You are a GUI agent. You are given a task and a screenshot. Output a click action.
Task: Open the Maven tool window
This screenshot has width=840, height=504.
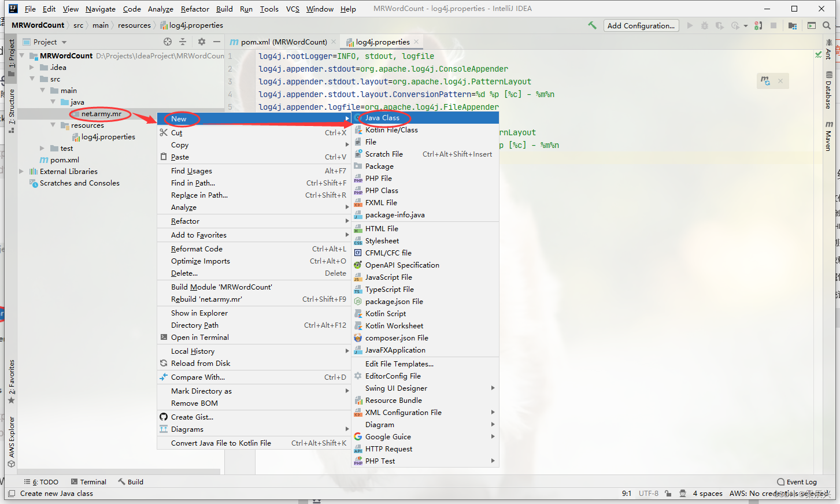[829, 136]
